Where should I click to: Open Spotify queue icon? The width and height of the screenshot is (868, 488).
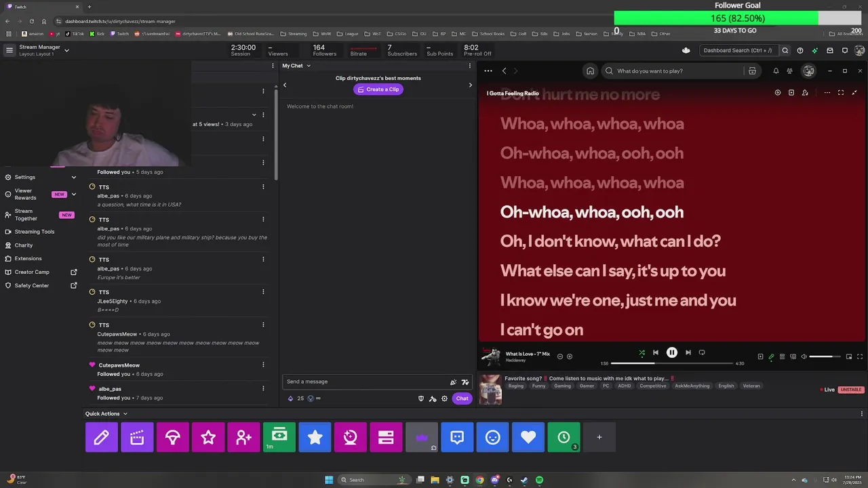click(782, 357)
